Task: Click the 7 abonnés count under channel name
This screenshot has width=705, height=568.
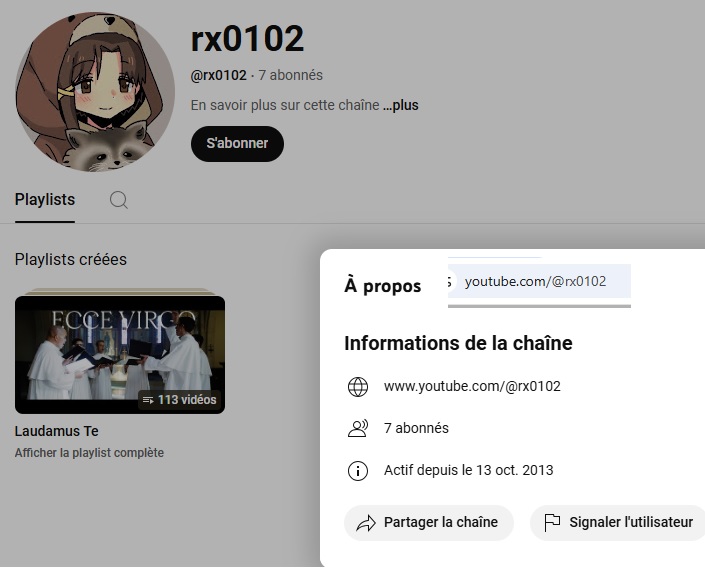Action: tap(290, 75)
